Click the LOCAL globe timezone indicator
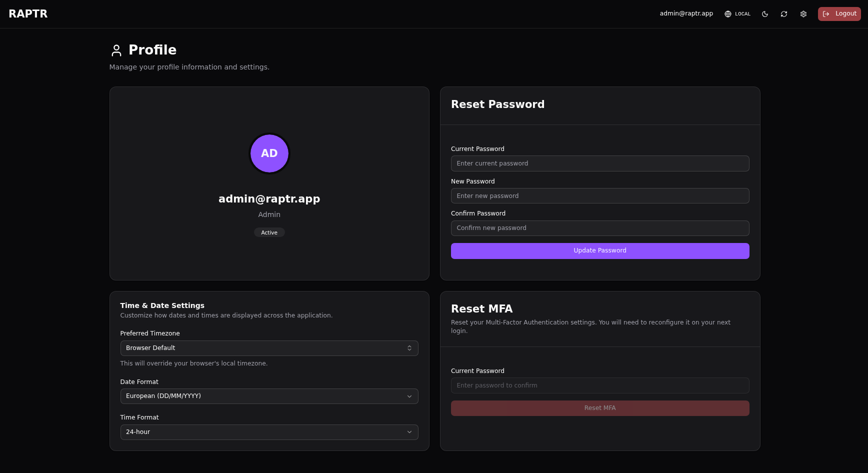 coord(737,13)
